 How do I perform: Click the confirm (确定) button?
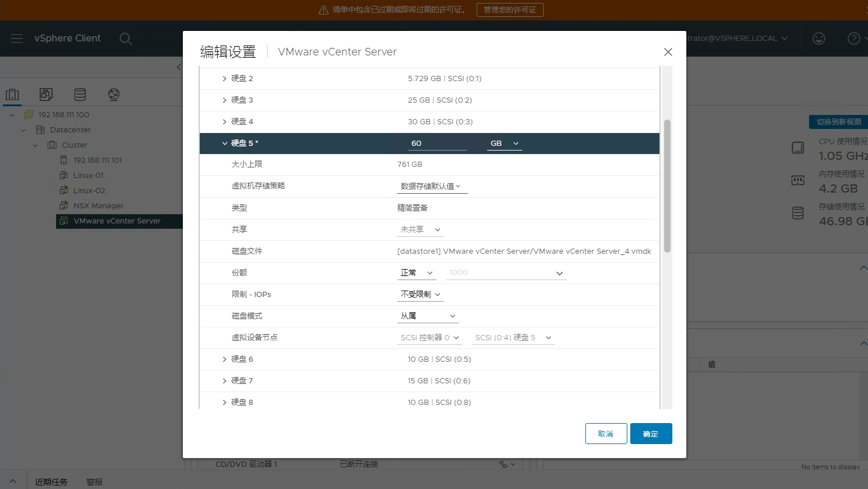point(651,434)
